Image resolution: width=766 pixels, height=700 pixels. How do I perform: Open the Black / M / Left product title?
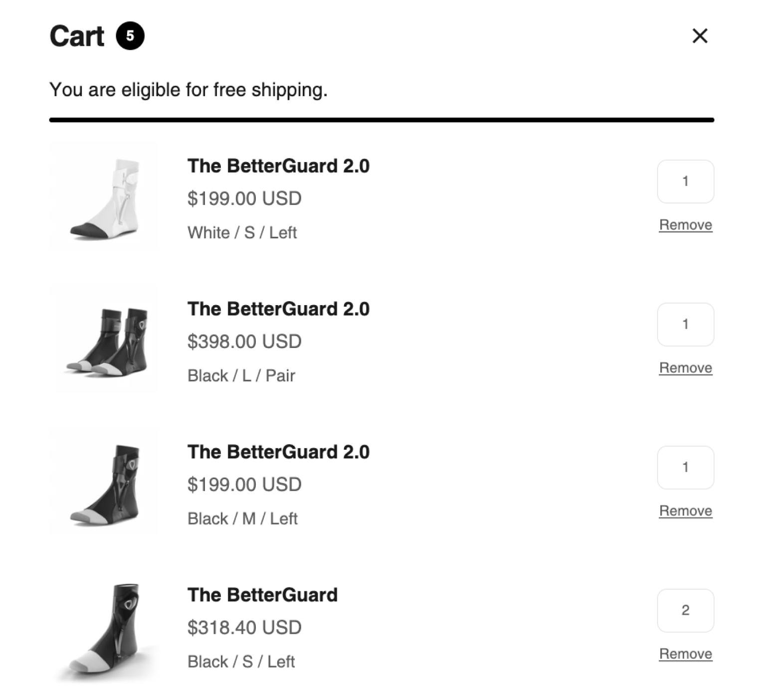click(x=278, y=452)
